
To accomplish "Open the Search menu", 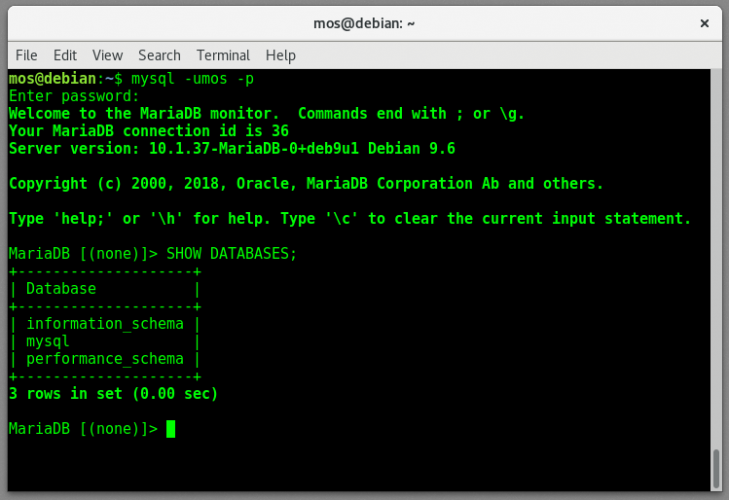I will [159, 55].
